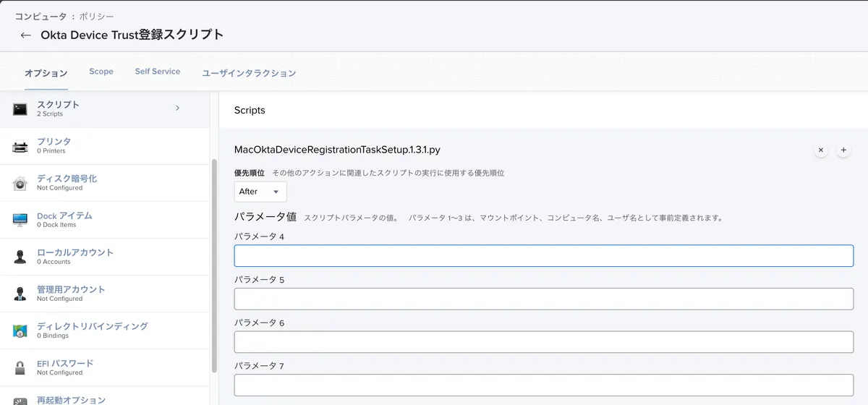Screen dimensions: 868x405
Task: Open the Self Service tab
Action: [x=157, y=72]
